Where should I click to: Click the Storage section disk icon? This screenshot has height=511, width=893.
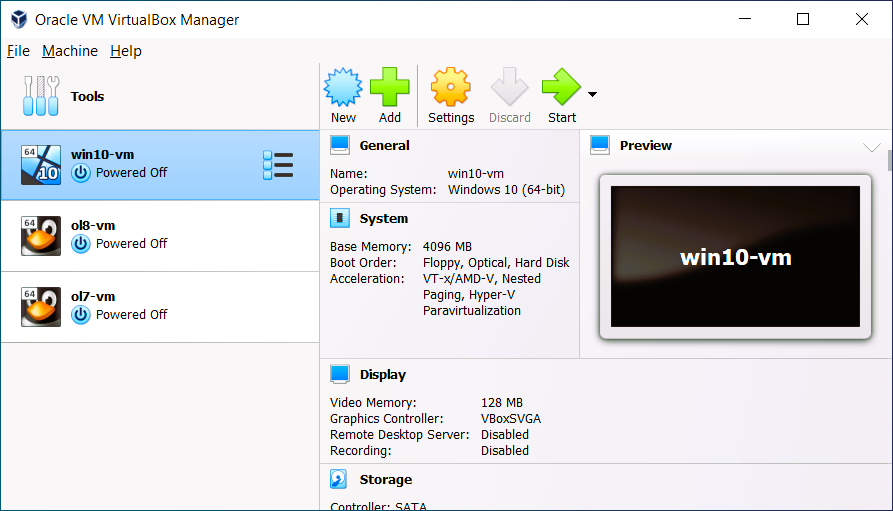point(338,479)
